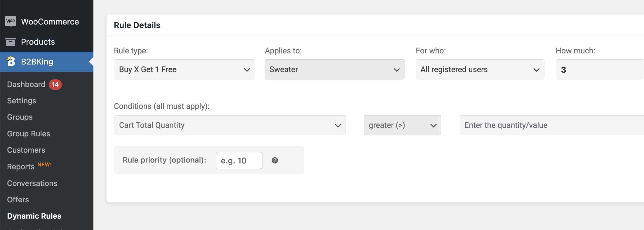Open WooCommerce menu in sidebar

(47, 22)
